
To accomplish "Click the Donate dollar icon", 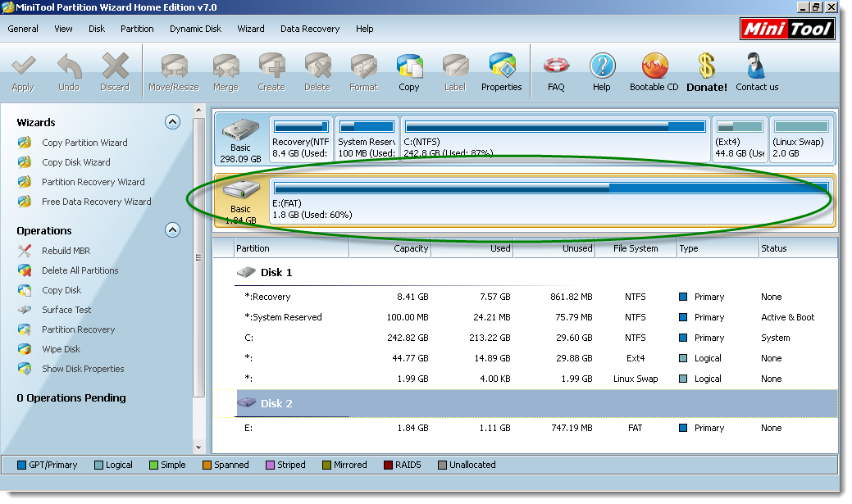I will click(x=707, y=73).
